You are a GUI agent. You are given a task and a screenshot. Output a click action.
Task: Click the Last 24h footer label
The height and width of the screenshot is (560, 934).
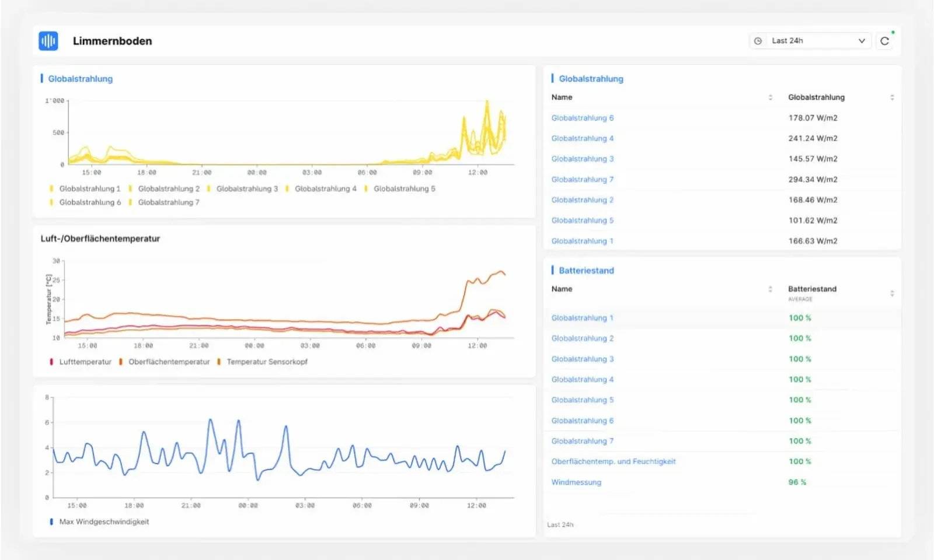(560, 525)
